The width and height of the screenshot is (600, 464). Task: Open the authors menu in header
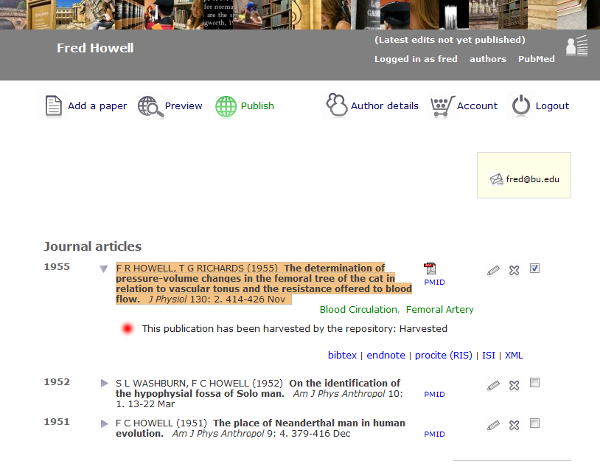[488, 60]
